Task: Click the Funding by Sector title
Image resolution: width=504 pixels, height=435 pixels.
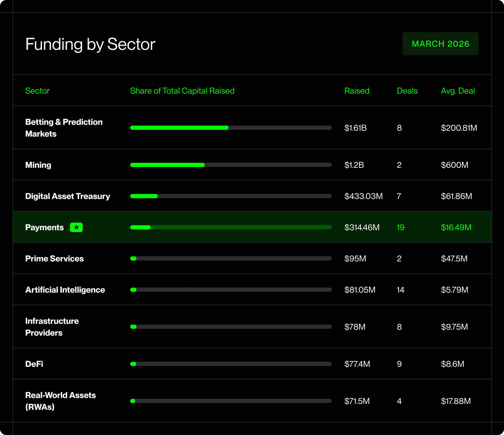Action: coord(90,44)
